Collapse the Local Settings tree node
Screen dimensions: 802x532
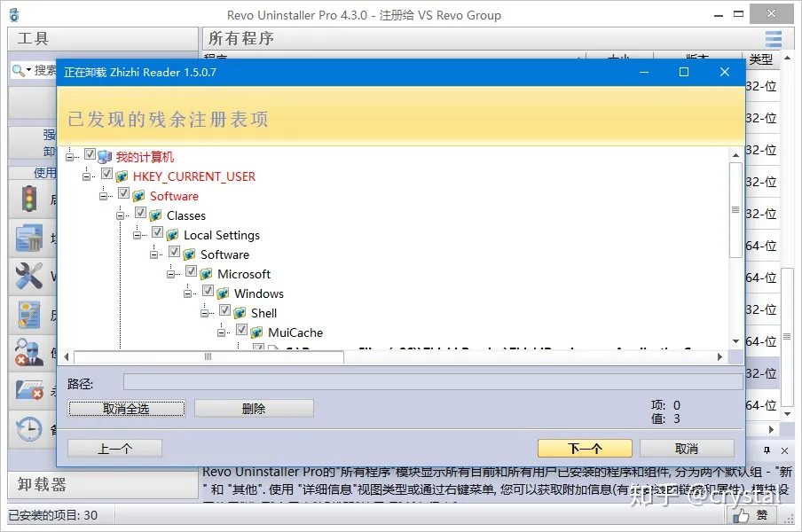point(139,235)
